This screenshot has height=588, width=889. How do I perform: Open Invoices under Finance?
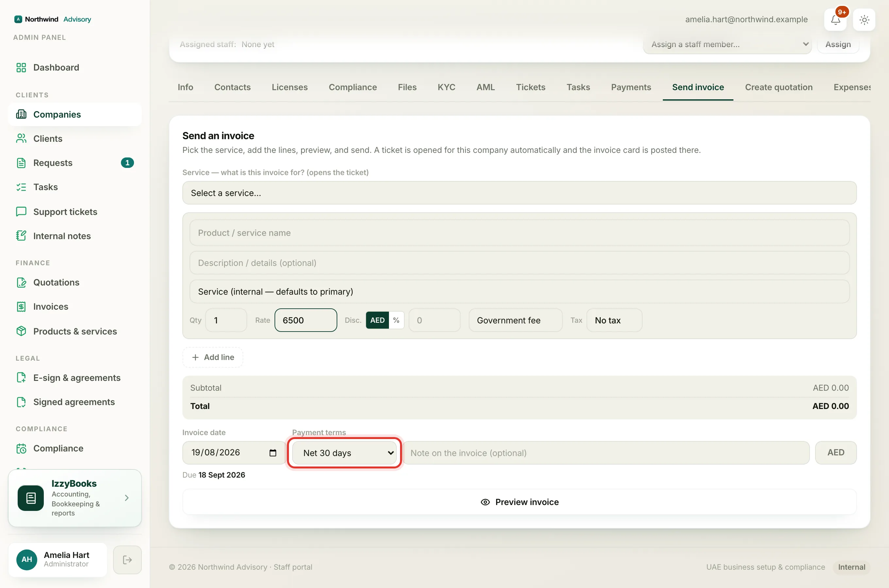pyautogui.click(x=75, y=306)
